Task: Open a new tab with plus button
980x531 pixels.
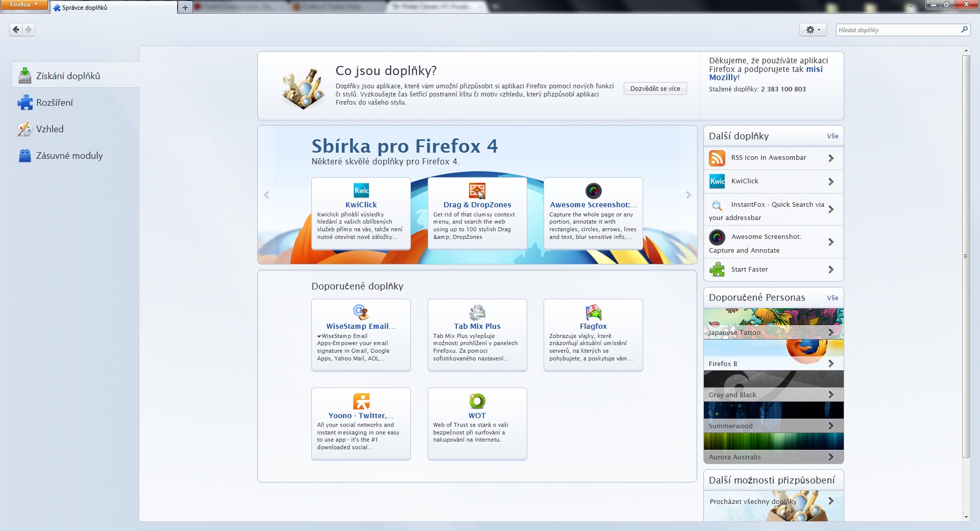Action: (x=185, y=7)
